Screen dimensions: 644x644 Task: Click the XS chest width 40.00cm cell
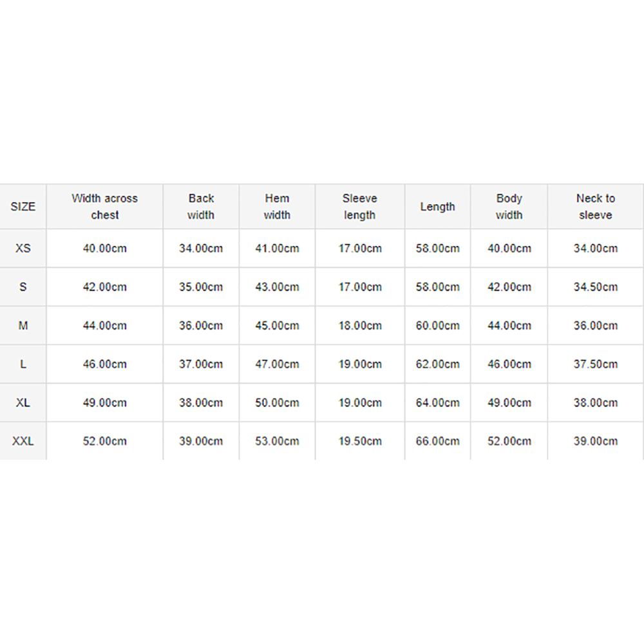105,249
